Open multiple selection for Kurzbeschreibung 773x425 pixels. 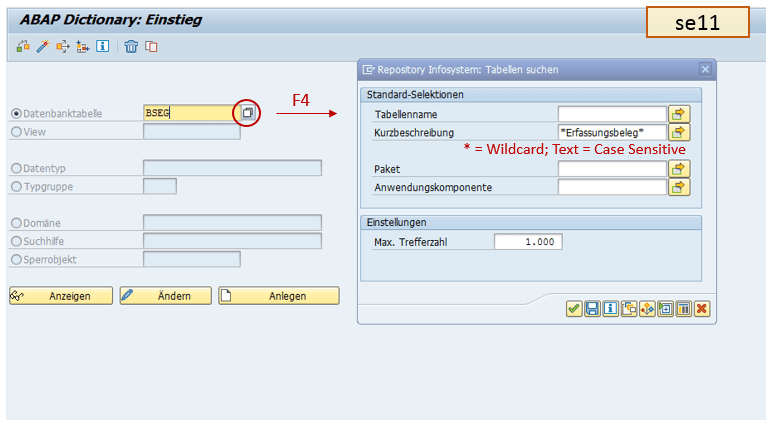[679, 132]
